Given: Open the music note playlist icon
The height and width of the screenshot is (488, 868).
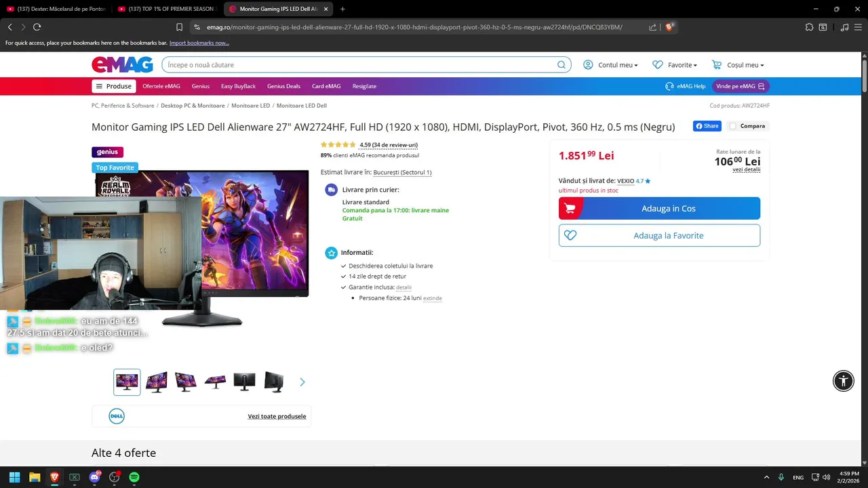Looking at the screenshot, I should pos(844,27).
